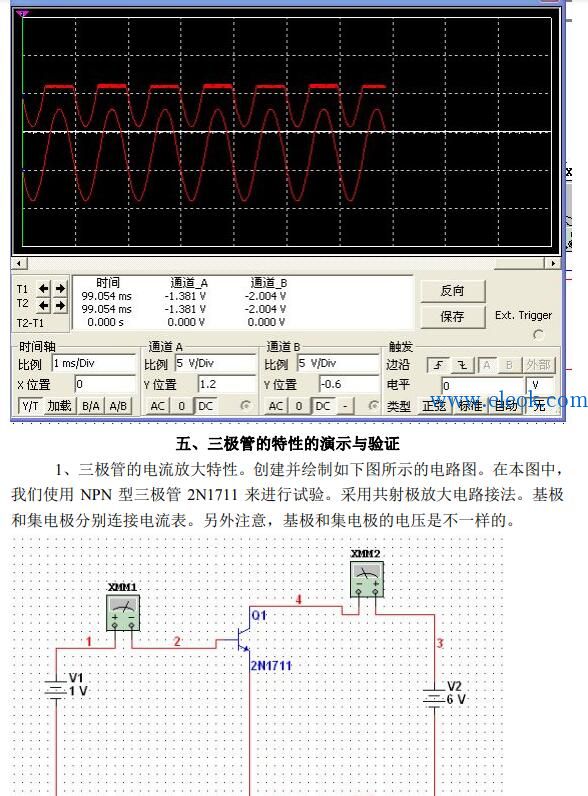This screenshot has height=796, width=588.
Task: Click Channel A Y position field
Action: click(x=226, y=384)
